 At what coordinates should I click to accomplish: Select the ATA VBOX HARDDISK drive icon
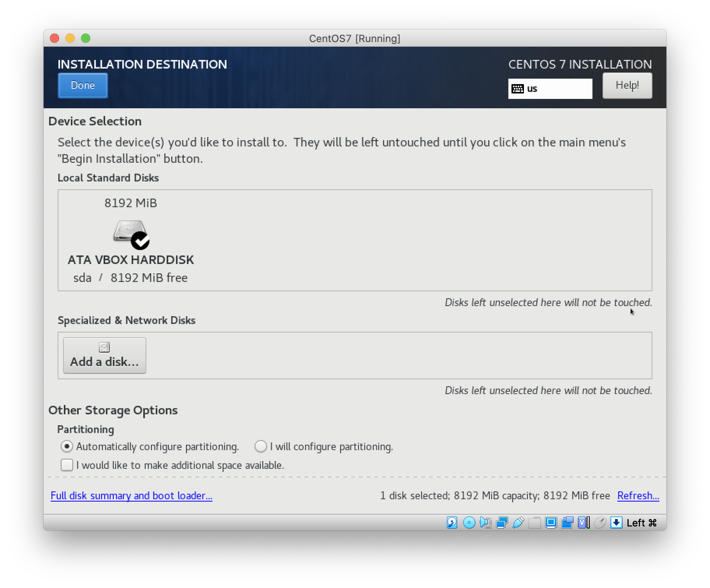(131, 234)
